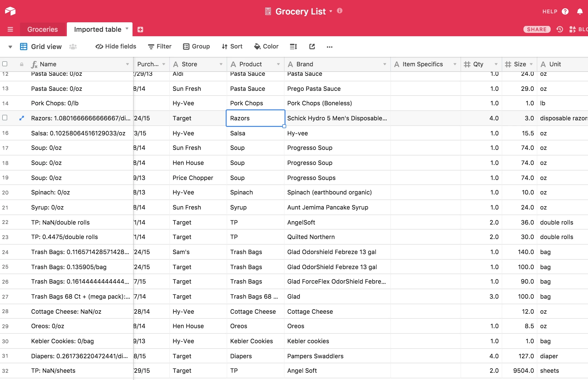Open the views sidebar toggle arrow
This screenshot has width=588, height=380.
click(10, 47)
